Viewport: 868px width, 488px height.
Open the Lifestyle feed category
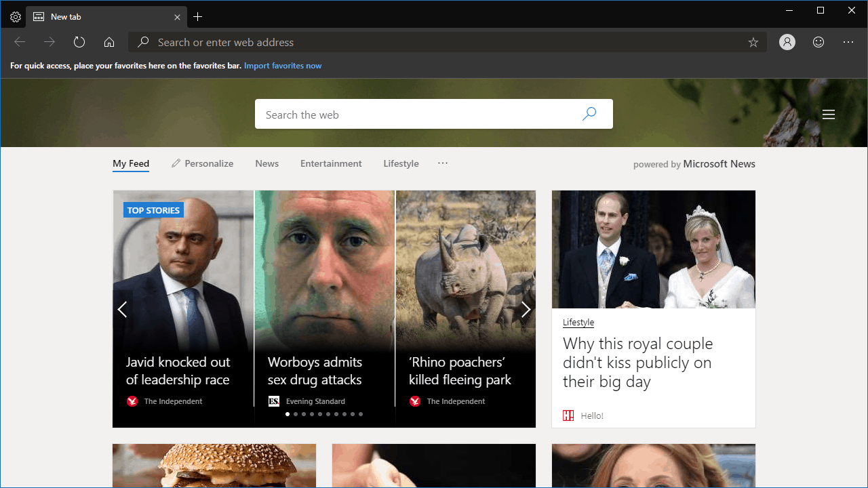[x=401, y=163]
